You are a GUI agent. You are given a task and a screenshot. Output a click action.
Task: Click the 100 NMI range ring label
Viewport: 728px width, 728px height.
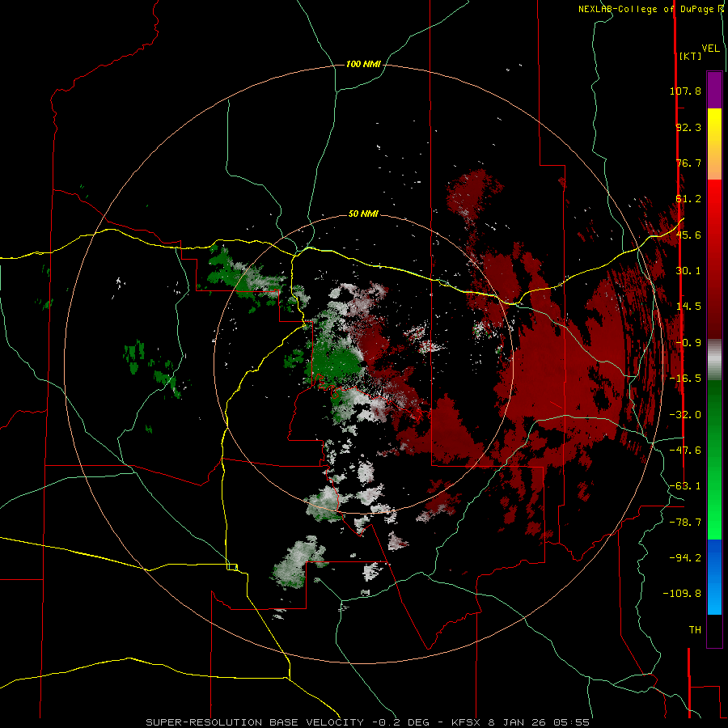tap(363, 64)
